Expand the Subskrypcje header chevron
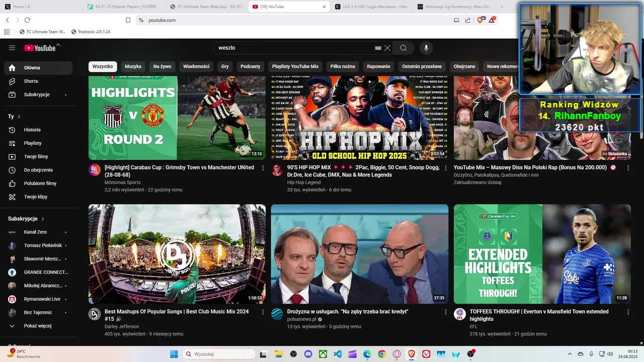This screenshot has height=362, width=644. 43,219
